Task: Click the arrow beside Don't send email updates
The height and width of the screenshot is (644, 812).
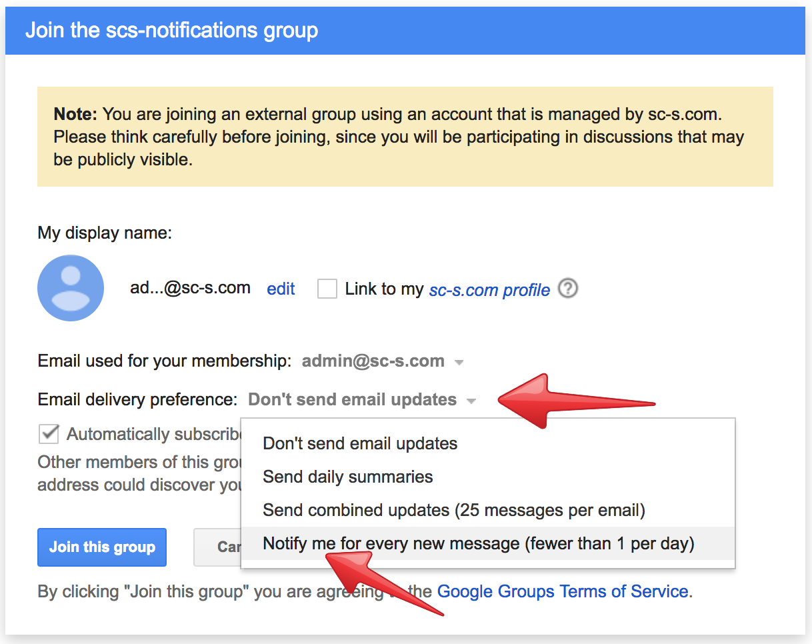Action: point(471,401)
